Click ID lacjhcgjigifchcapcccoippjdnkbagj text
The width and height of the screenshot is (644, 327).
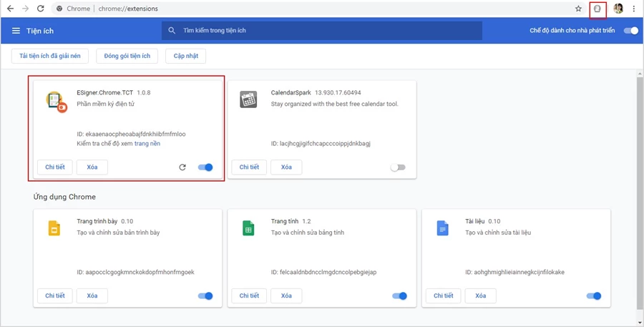coord(321,144)
